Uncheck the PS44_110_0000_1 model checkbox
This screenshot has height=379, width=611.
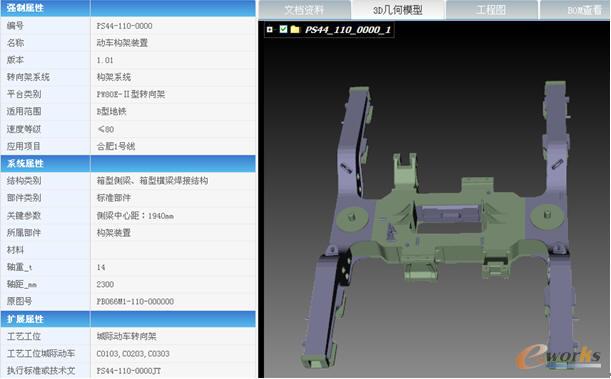pyautogui.click(x=284, y=29)
